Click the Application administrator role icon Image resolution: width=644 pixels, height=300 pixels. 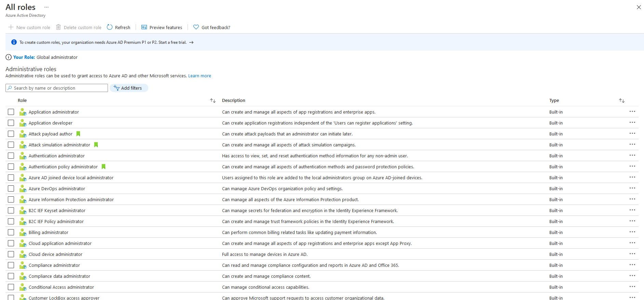coord(23,112)
